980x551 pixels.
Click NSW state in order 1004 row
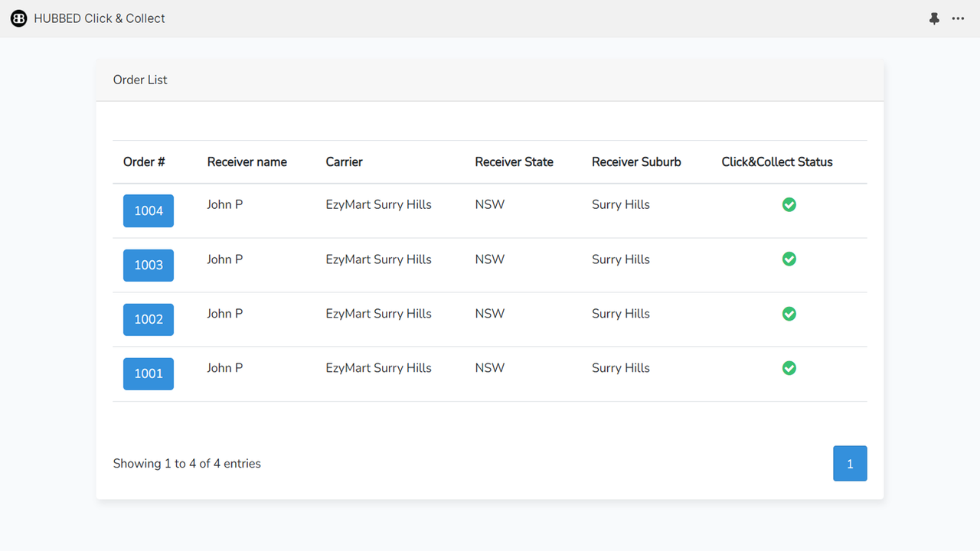(x=490, y=204)
